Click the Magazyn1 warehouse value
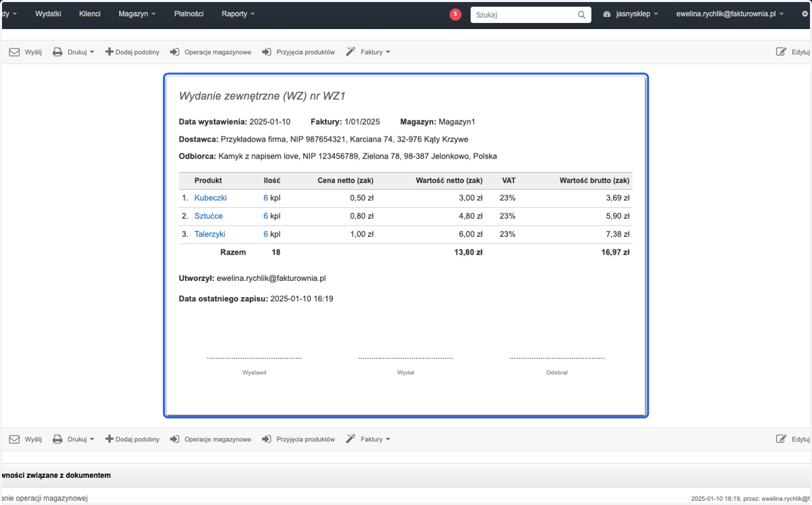Image resolution: width=812 pixels, height=505 pixels. pos(457,122)
